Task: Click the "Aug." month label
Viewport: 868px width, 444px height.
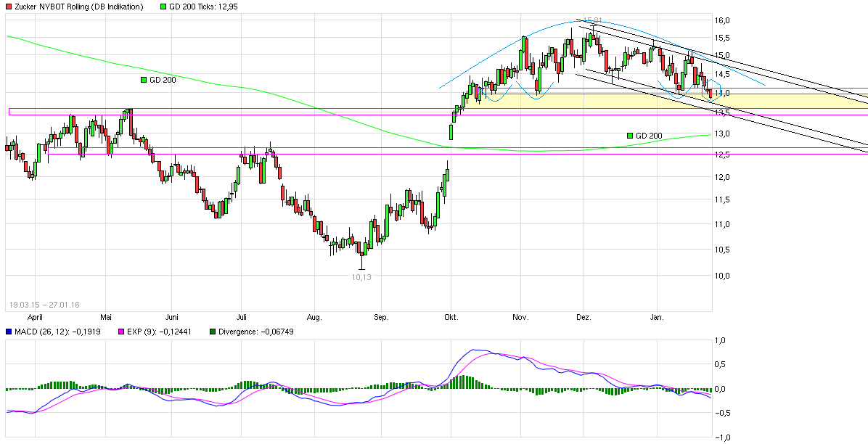Action: point(314,318)
